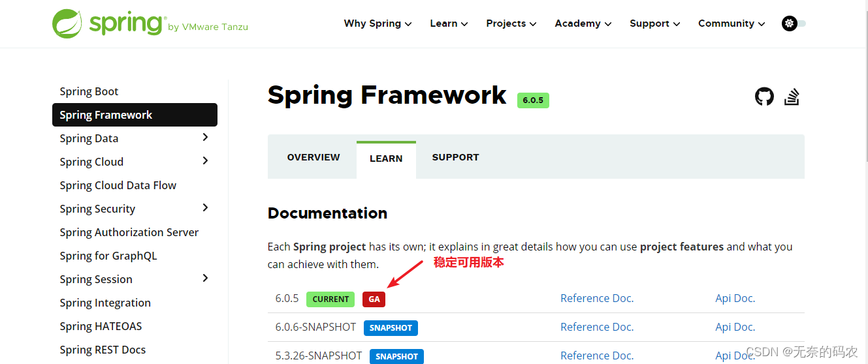868x364 pixels.
Task: Open Spring Session project page
Action: [x=96, y=279]
